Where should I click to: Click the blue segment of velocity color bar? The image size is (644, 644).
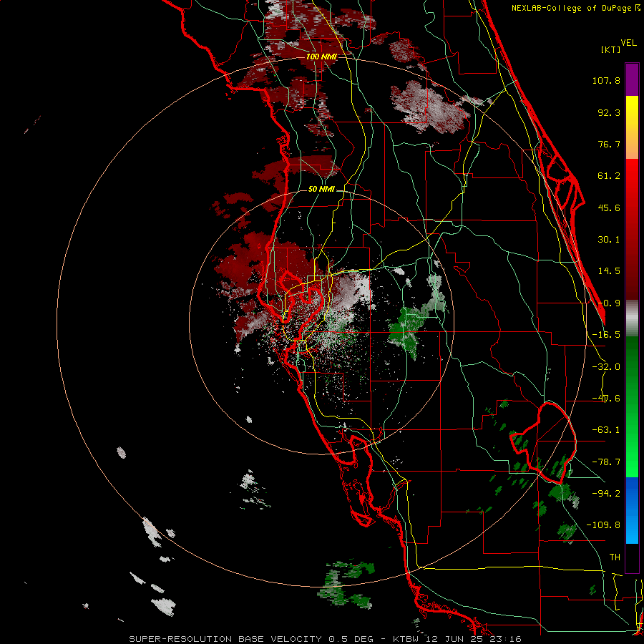point(632,510)
